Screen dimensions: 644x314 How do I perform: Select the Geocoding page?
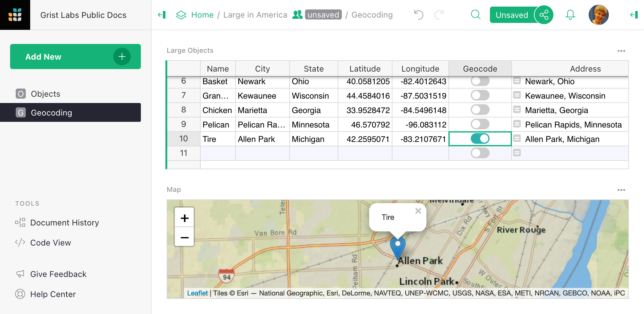[x=52, y=112]
